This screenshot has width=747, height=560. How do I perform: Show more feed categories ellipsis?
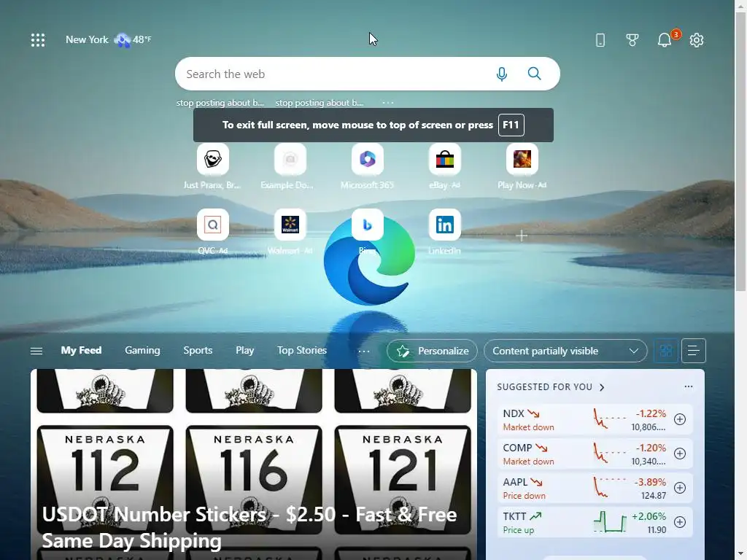pos(363,351)
